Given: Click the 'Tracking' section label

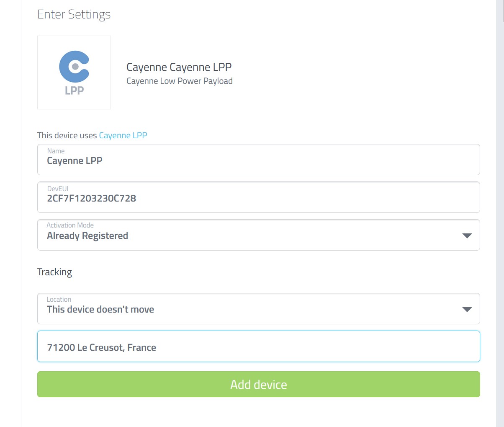Looking at the screenshot, I should click(54, 272).
